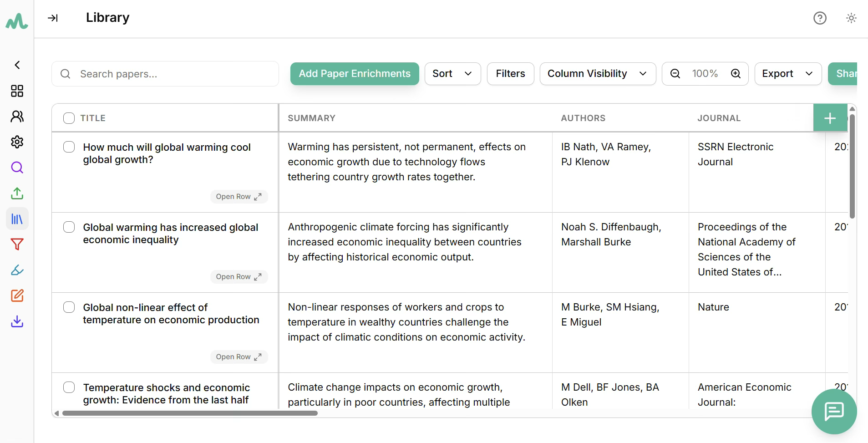Click the Add Paper Enrichments button
This screenshot has width=868, height=443.
coord(354,73)
